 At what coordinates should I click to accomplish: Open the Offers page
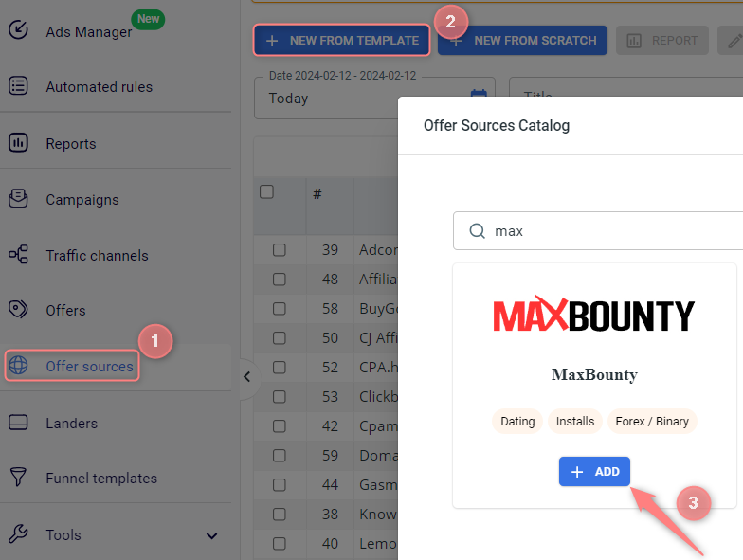coord(65,311)
